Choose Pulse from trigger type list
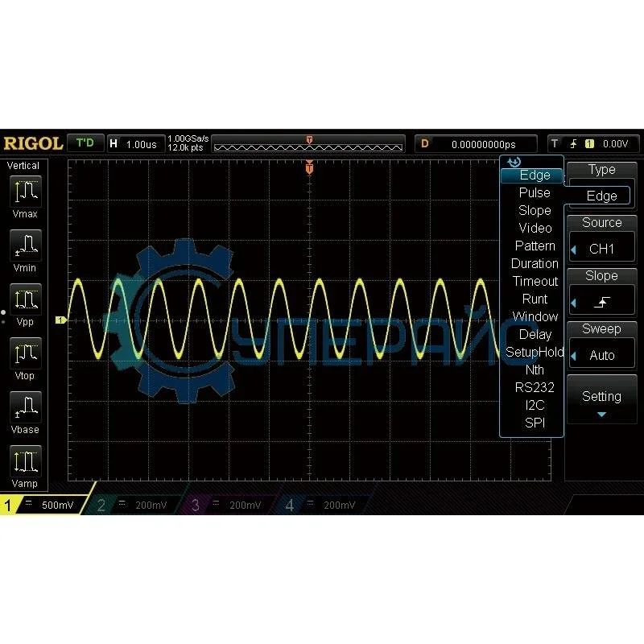The height and width of the screenshot is (644, 644). (535, 193)
